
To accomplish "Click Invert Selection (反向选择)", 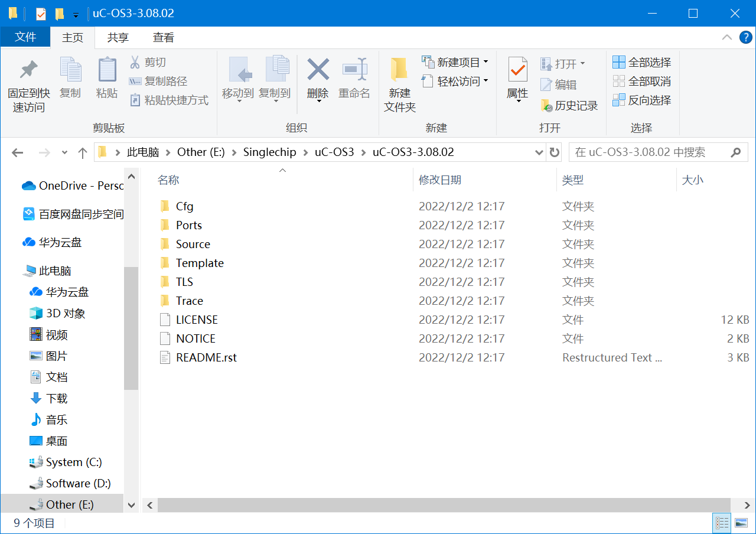I will (642, 100).
